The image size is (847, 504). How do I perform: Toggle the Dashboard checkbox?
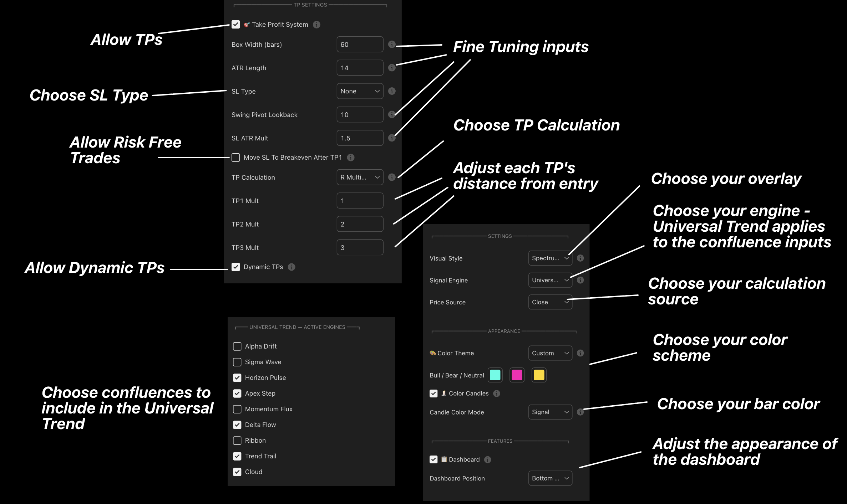pos(433,459)
